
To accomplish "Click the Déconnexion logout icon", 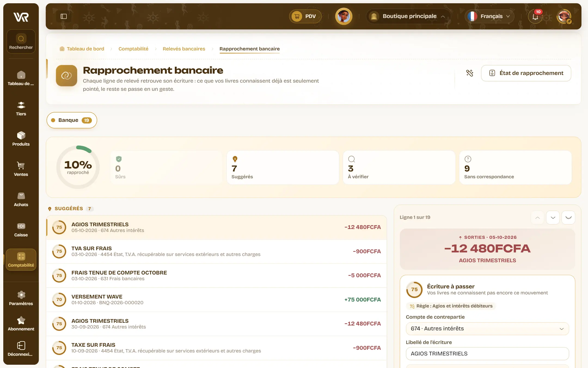I will point(21,349).
